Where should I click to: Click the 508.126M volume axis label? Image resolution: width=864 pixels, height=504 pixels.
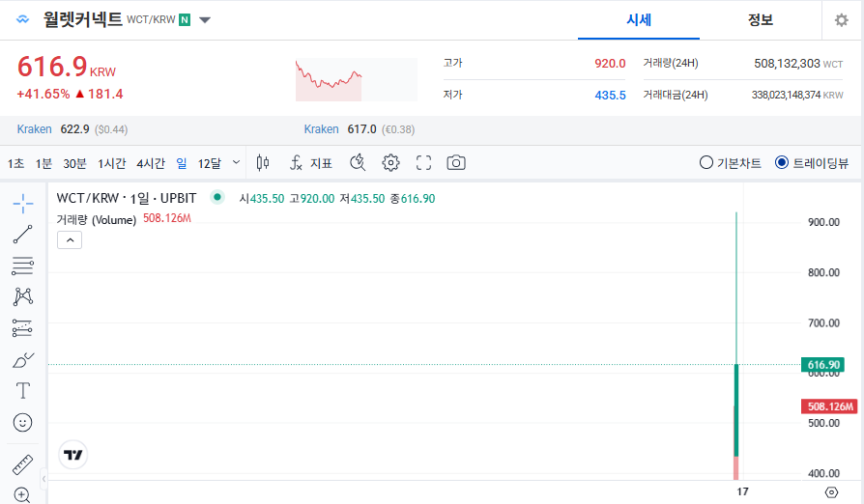tap(829, 406)
